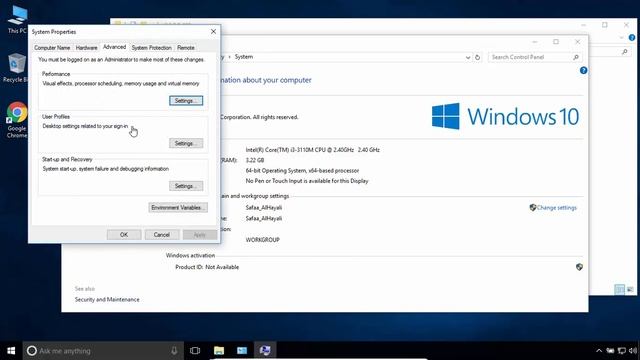Switch to the Hardware tab
The image size is (640, 360).
click(87, 48)
